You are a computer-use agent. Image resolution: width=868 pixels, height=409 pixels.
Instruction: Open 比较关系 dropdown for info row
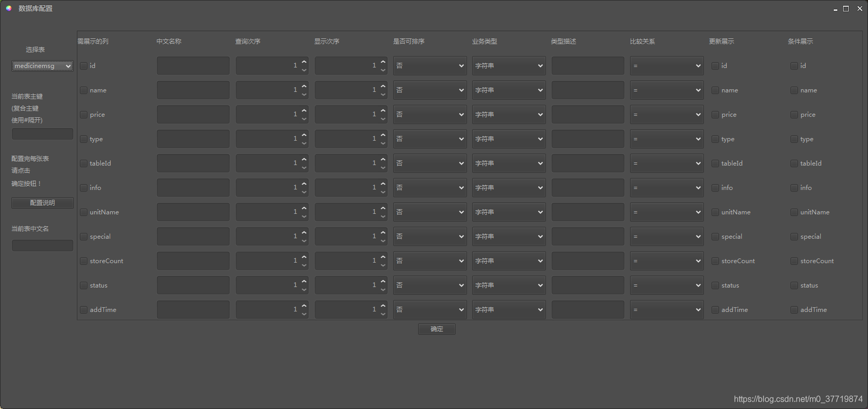point(666,188)
